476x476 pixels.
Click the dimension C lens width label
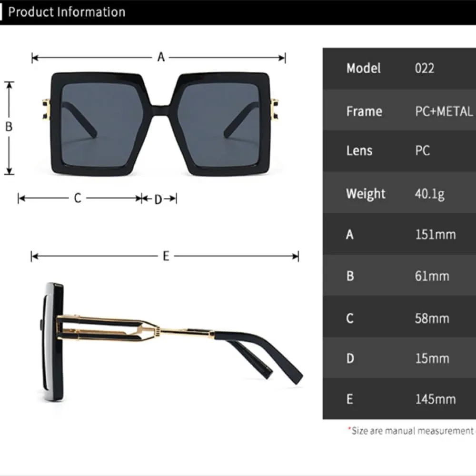[x=78, y=198]
